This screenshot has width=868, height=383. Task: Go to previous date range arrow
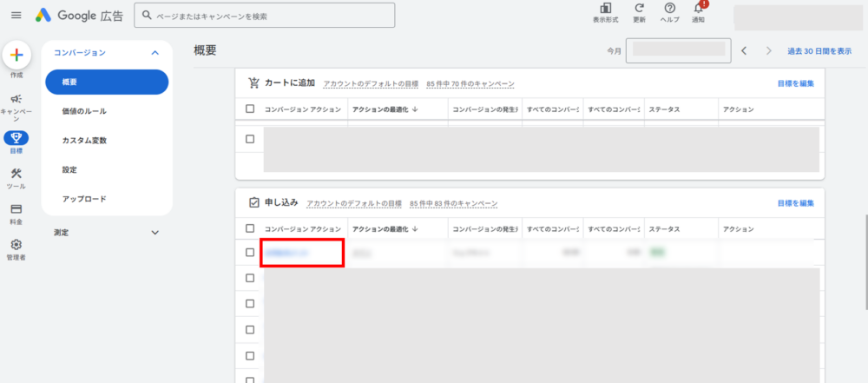coord(744,51)
